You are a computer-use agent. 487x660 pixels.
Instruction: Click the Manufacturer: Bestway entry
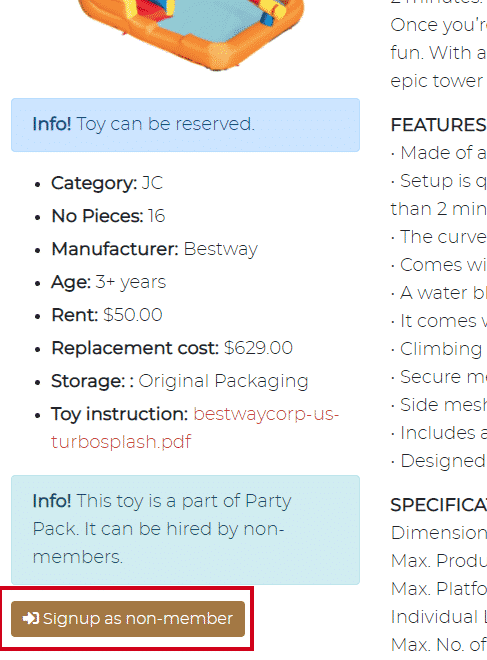coord(154,249)
